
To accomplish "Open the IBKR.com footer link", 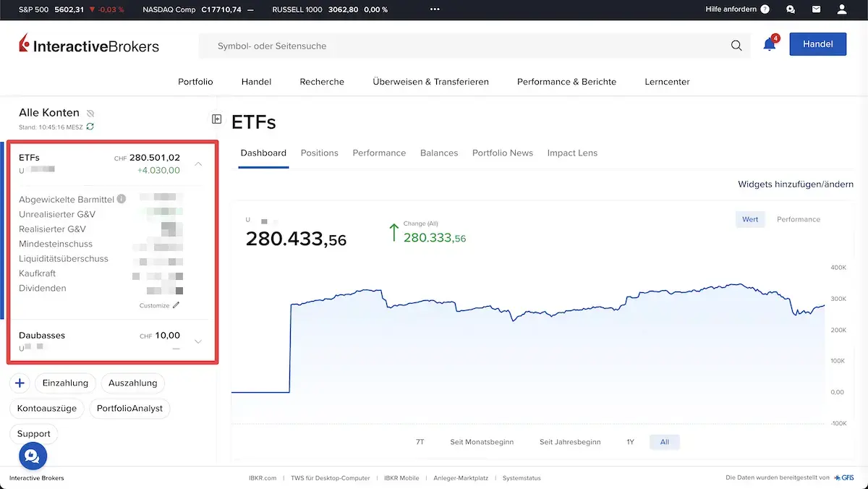I will [x=262, y=478].
